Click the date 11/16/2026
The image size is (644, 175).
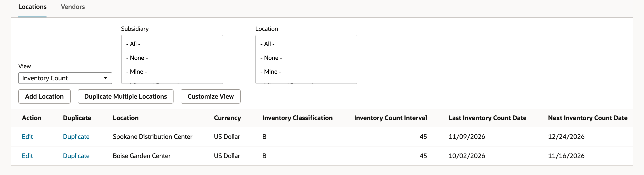566,156
